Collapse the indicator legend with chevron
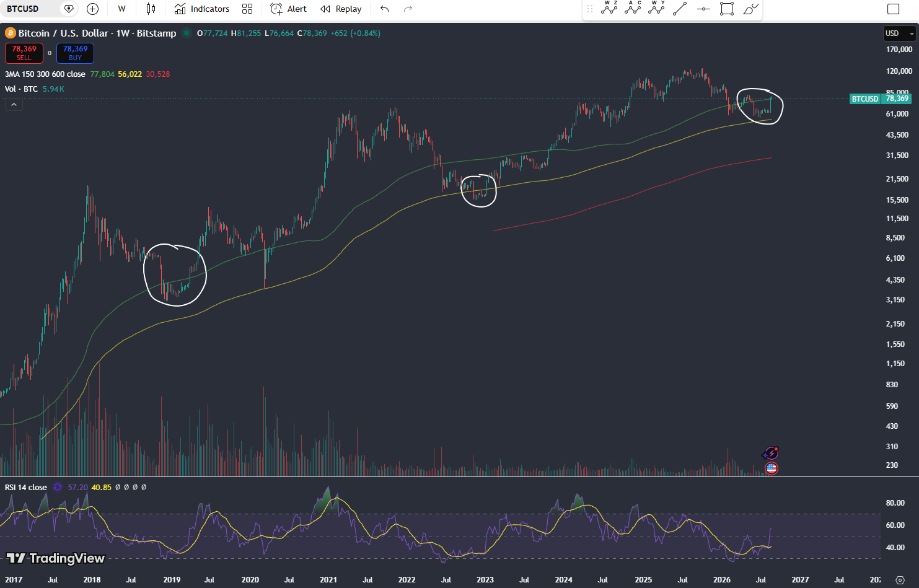Screen dimensions: 919x588 point(14,105)
